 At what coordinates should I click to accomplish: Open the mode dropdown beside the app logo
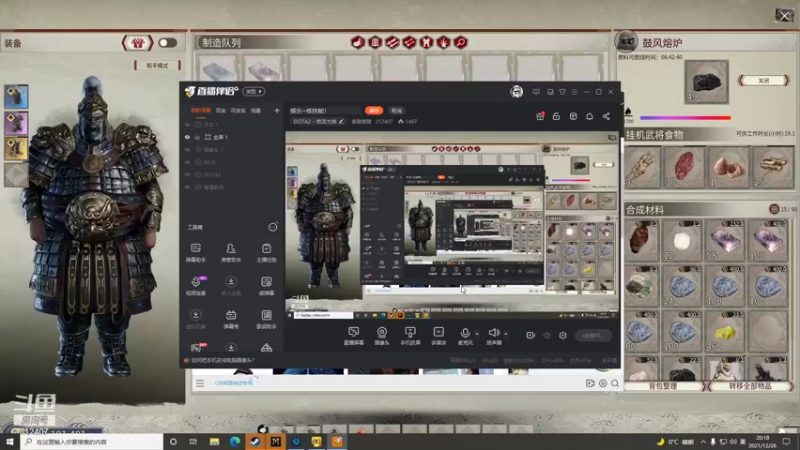click(x=254, y=91)
